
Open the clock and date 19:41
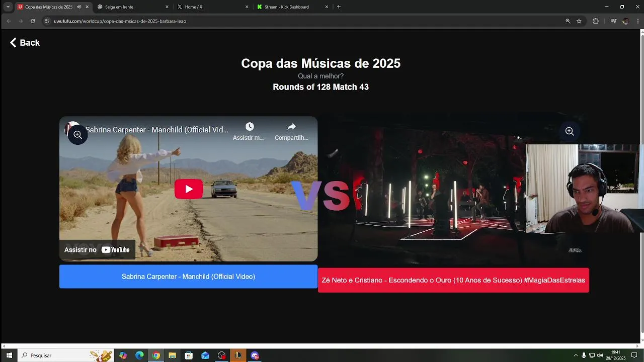615,355
